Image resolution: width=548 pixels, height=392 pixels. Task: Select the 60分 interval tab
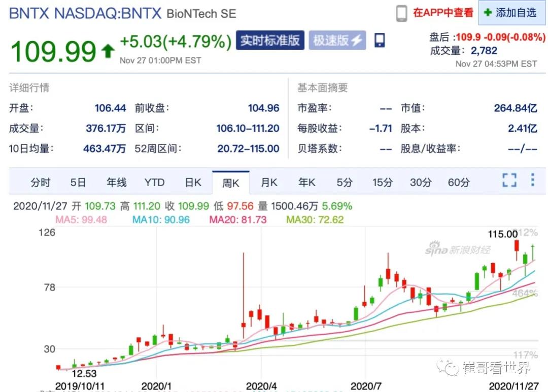pyautogui.click(x=459, y=183)
